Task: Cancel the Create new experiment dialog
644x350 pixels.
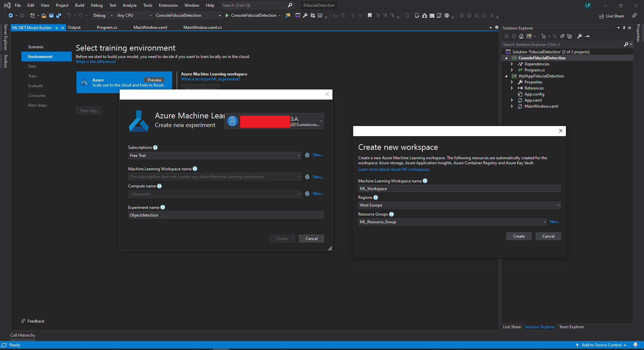Action: pyautogui.click(x=311, y=239)
